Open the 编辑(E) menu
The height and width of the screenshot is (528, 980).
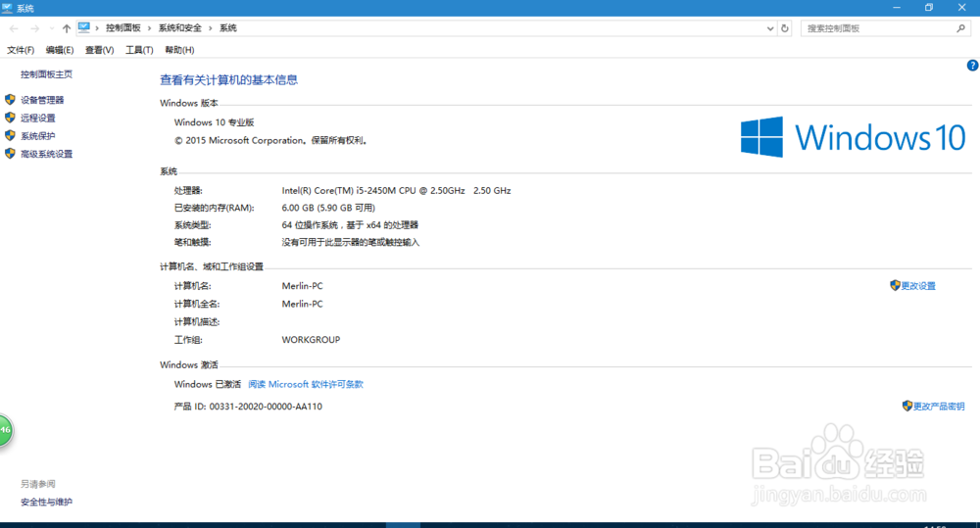click(x=60, y=50)
